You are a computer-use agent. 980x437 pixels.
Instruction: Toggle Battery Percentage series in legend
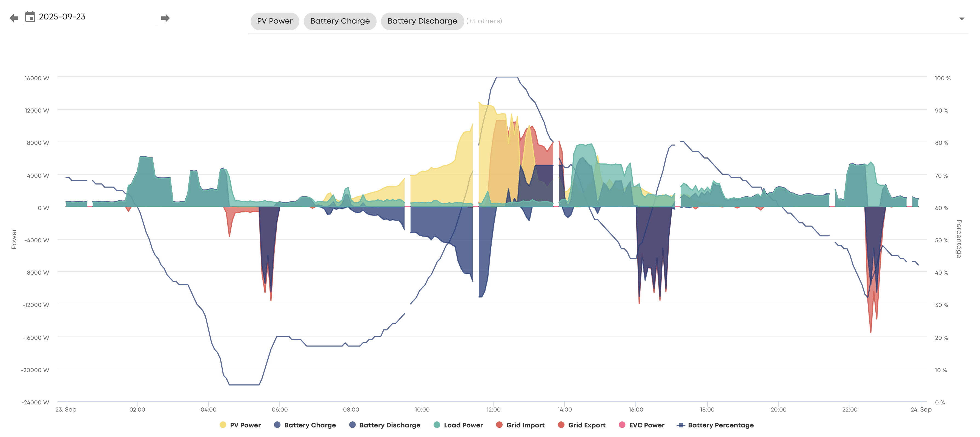click(715, 425)
